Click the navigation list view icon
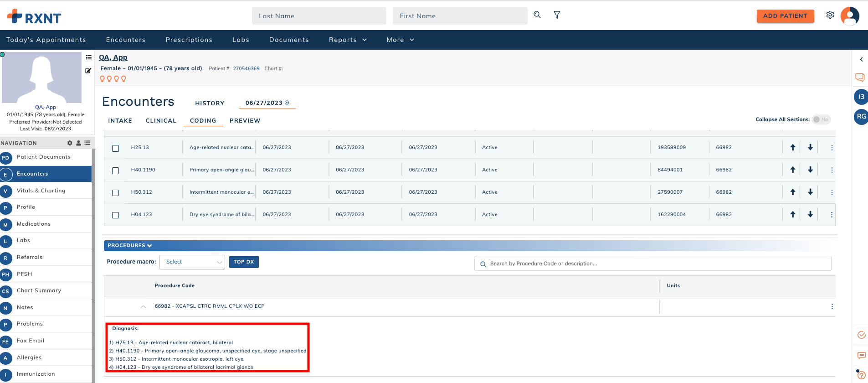This screenshot has height=383, width=868. coord(87,143)
